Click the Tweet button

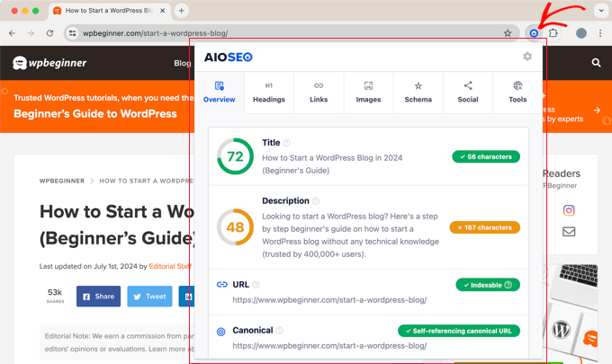pos(149,297)
